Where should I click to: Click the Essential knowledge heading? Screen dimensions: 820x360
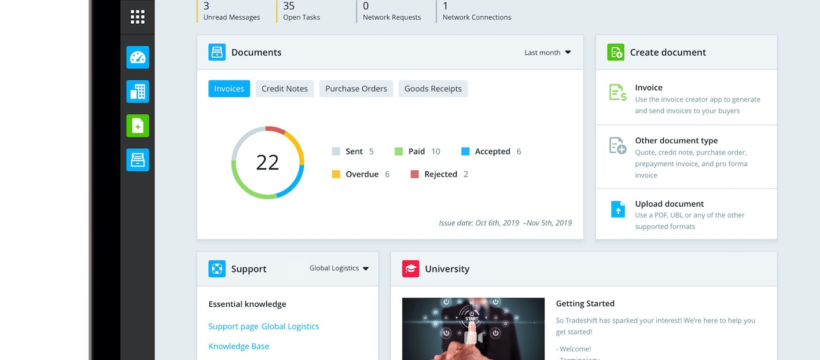pyautogui.click(x=247, y=304)
